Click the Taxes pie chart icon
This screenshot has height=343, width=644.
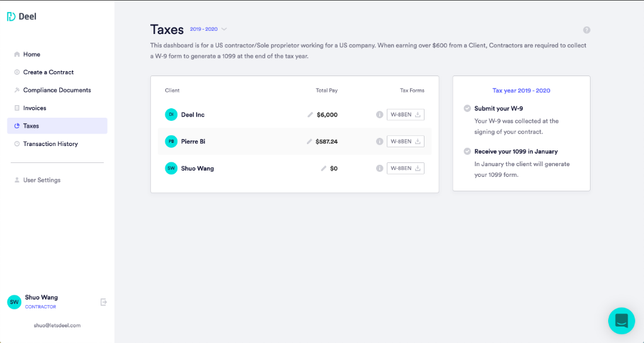click(17, 126)
